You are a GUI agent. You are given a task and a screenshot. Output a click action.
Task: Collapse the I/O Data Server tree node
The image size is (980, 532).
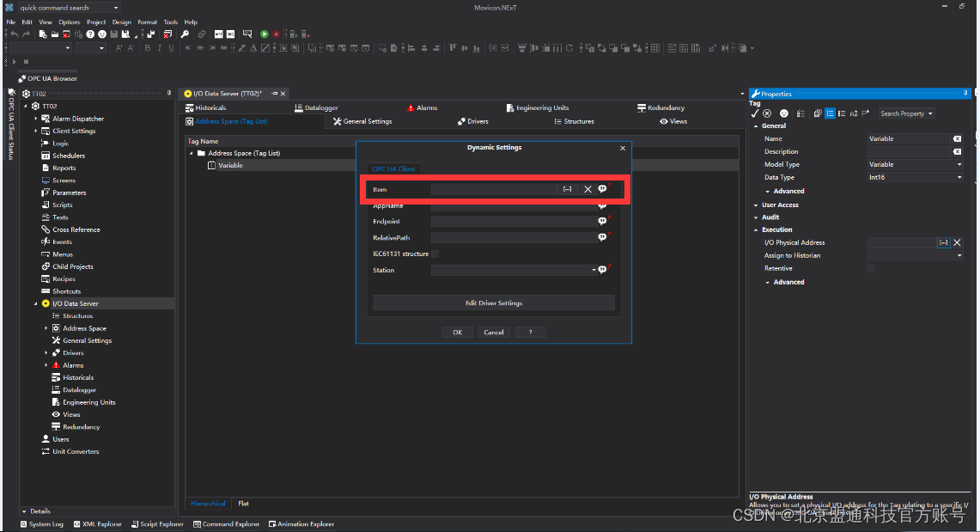(35, 304)
